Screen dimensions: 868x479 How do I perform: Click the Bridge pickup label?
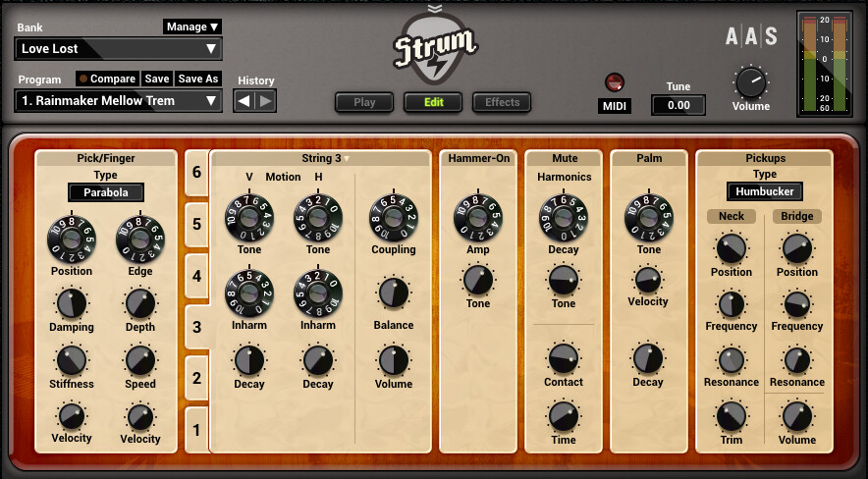click(797, 216)
